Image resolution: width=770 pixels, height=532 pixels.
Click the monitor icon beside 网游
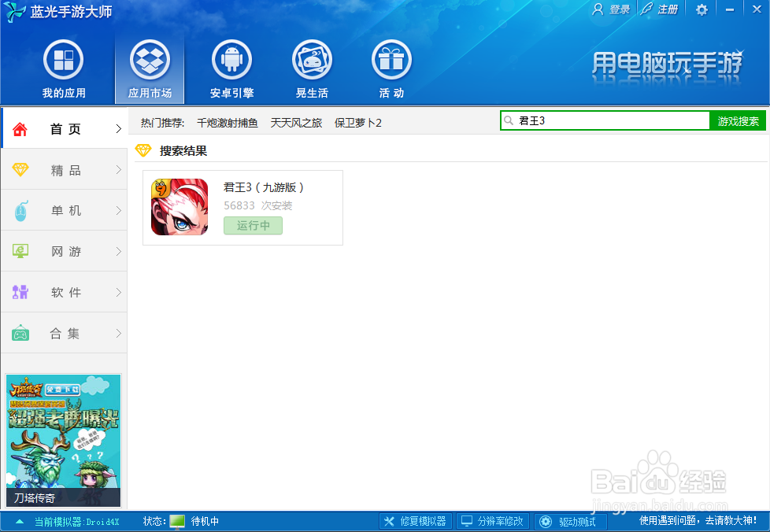pyautogui.click(x=20, y=251)
